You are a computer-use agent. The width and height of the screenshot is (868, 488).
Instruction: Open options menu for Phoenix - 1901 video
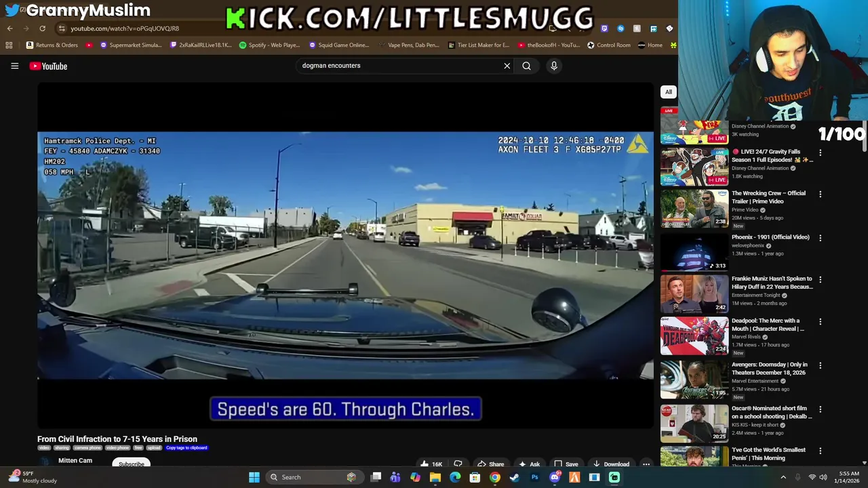820,238
